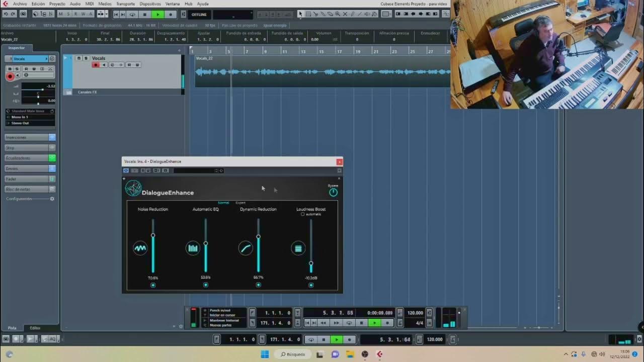Image resolution: width=644 pixels, height=362 pixels.
Task: Solo the Vocals track in track list
Action: (x=86, y=58)
